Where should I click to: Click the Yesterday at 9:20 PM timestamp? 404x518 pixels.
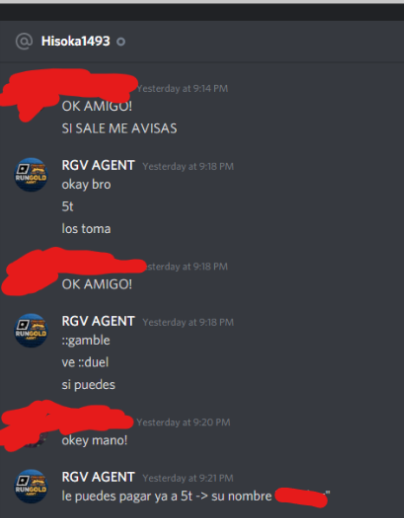tap(183, 422)
